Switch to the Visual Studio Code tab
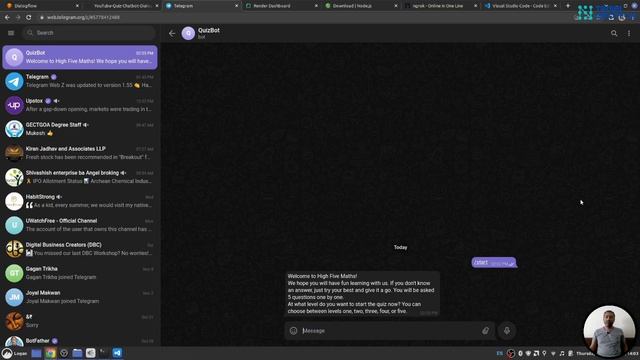 (x=520, y=6)
